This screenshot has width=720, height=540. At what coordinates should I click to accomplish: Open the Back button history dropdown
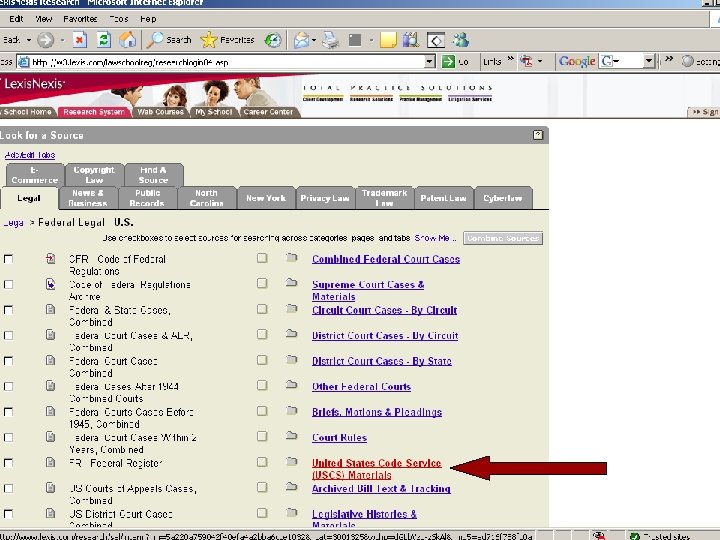29,40
